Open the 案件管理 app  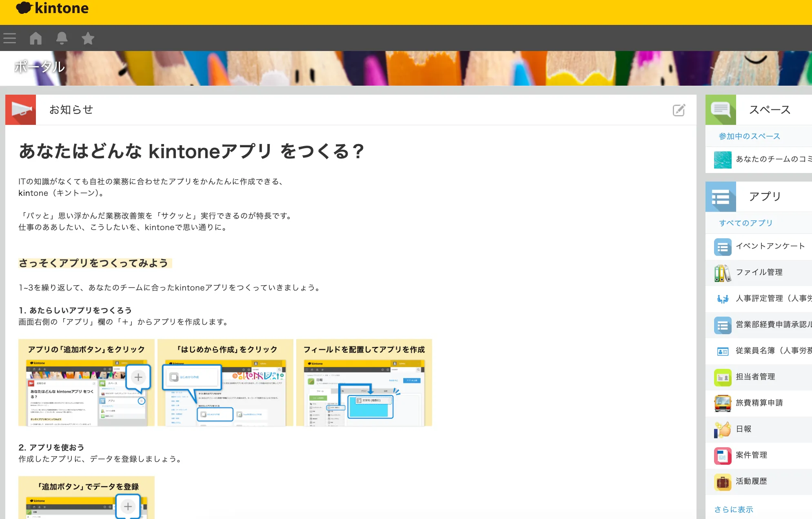point(751,455)
